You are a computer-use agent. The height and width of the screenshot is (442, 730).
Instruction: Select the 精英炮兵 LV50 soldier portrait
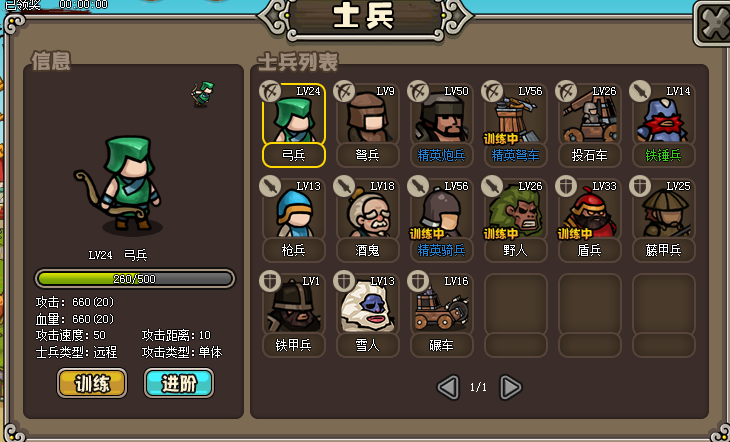441,115
